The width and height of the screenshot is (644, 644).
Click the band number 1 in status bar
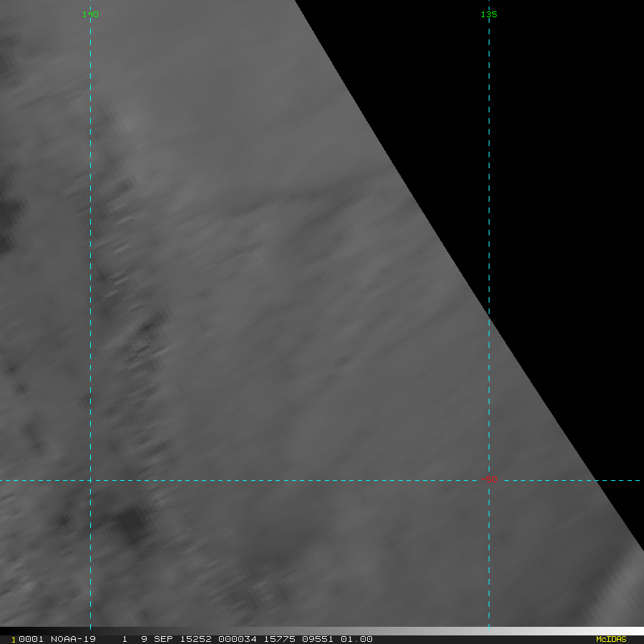(x=125, y=639)
